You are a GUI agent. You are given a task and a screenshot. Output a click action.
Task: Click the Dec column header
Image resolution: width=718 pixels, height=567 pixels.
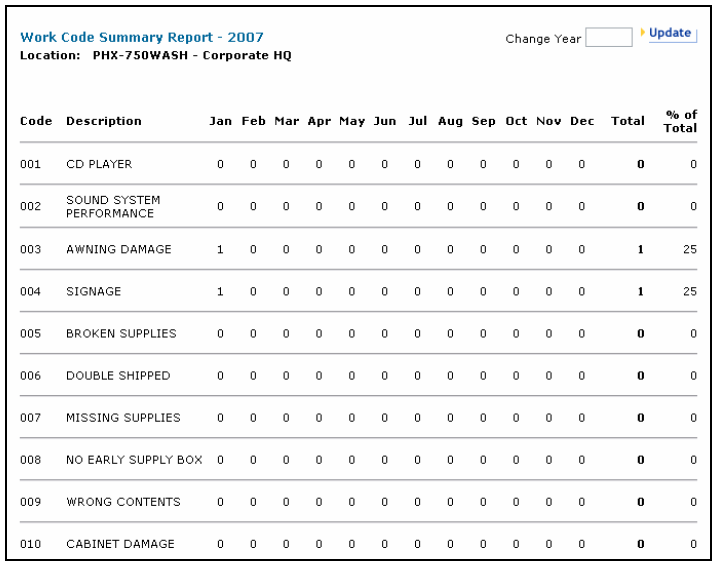coord(582,121)
